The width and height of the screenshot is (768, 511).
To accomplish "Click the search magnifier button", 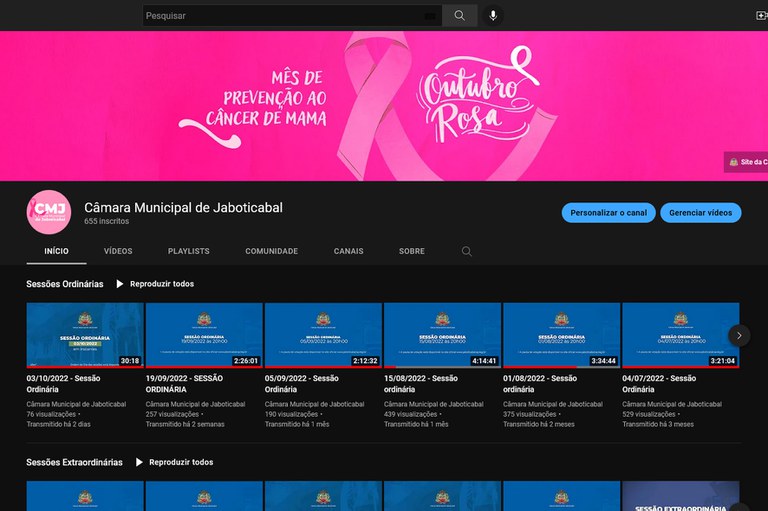I will coord(459,16).
